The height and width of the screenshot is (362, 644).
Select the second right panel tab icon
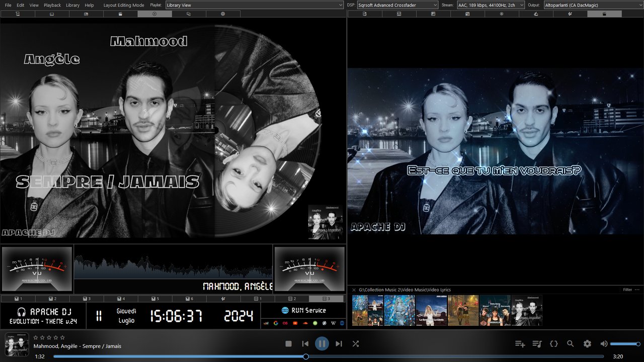coord(399,14)
